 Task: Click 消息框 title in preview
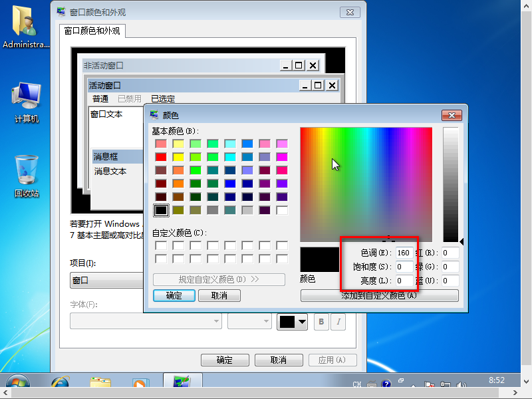pos(118,156)
